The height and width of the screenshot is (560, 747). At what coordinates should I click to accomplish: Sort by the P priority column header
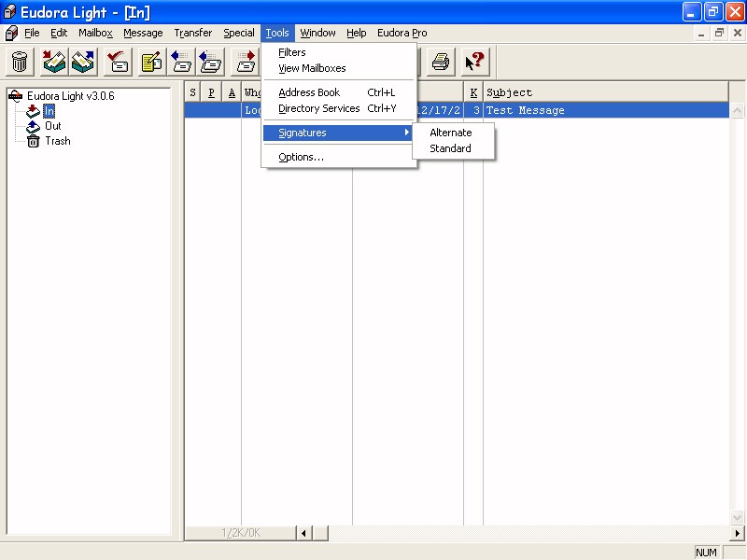click(212, 92)
